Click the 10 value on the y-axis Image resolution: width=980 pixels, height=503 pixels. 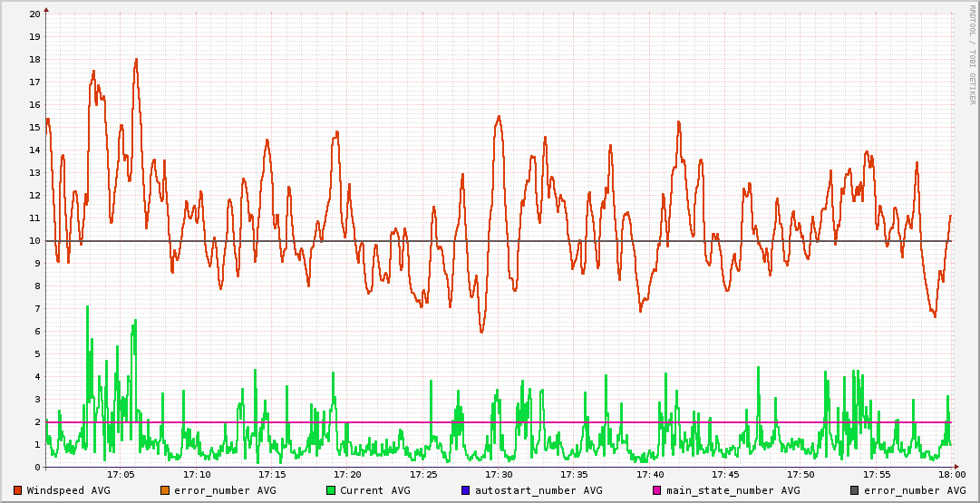click(x=34, y=241)
